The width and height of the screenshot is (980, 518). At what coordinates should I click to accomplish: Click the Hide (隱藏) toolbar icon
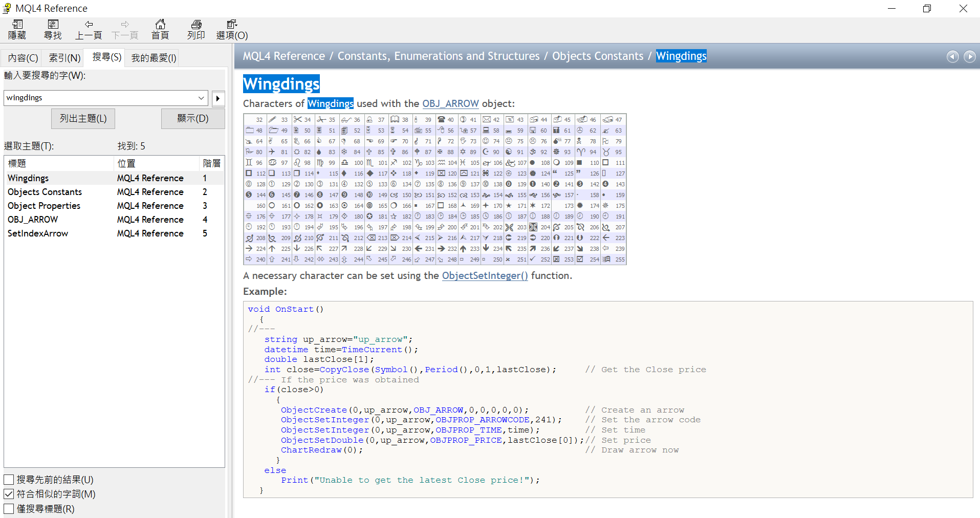(x=17, y=30)
